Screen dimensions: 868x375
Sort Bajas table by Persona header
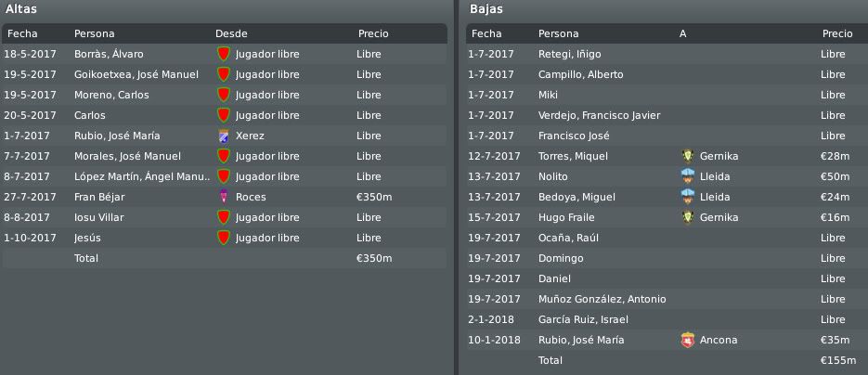tap(559, 33)
